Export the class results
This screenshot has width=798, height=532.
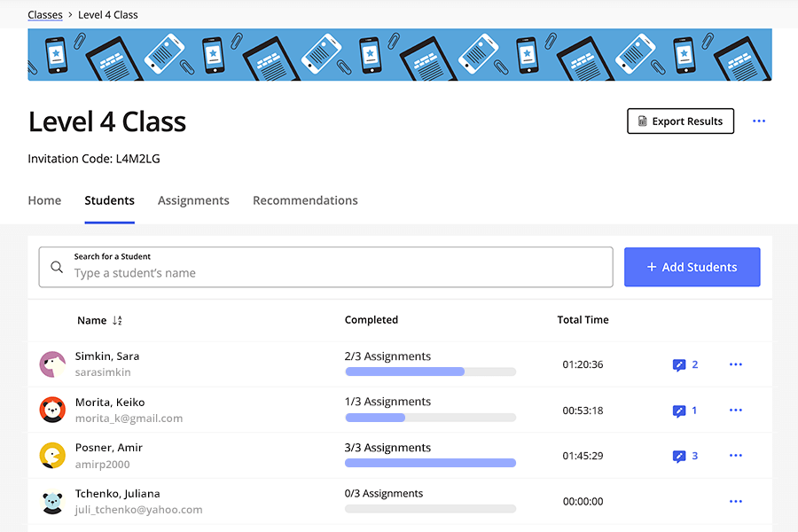pos(680,121)
